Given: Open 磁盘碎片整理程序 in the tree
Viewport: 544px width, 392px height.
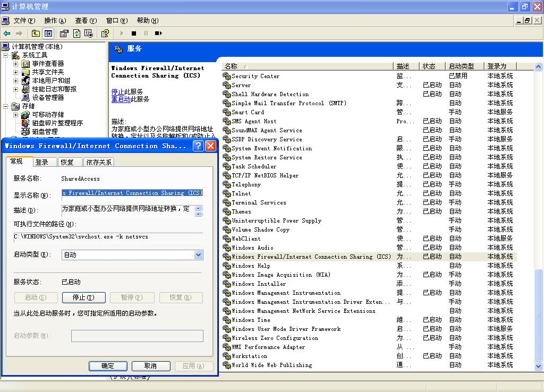Looking at the screenshot, I should coord(57,123).
